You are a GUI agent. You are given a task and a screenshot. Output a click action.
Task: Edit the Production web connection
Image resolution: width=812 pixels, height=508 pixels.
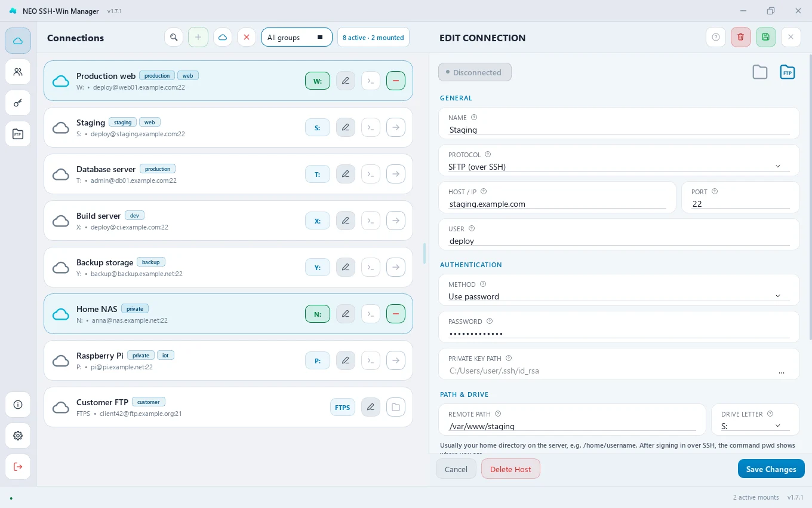pyautogui.click(x=346, y=81)
